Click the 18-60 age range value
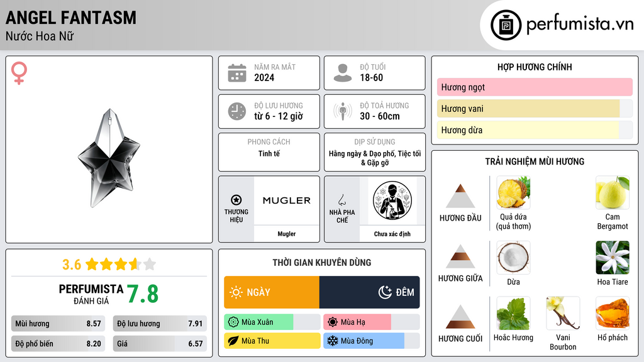The height and width of the screenshot is (362, 644). click(371, 77)
